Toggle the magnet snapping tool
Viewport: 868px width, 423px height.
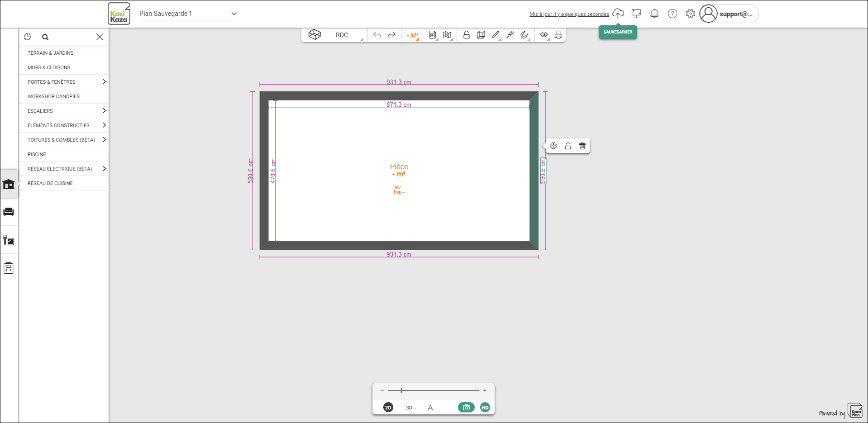click(x=525, y=35)
